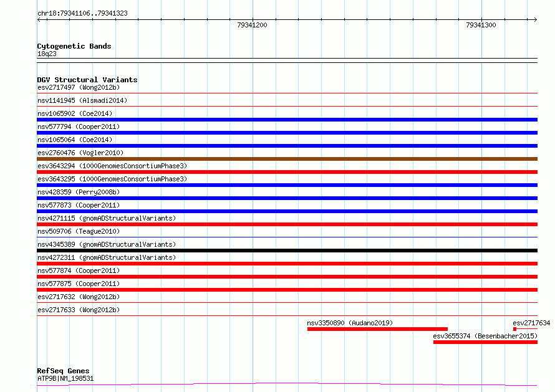
Task: Click the chr18:79341106..79341323 region label
Action: tap(82, 14)
